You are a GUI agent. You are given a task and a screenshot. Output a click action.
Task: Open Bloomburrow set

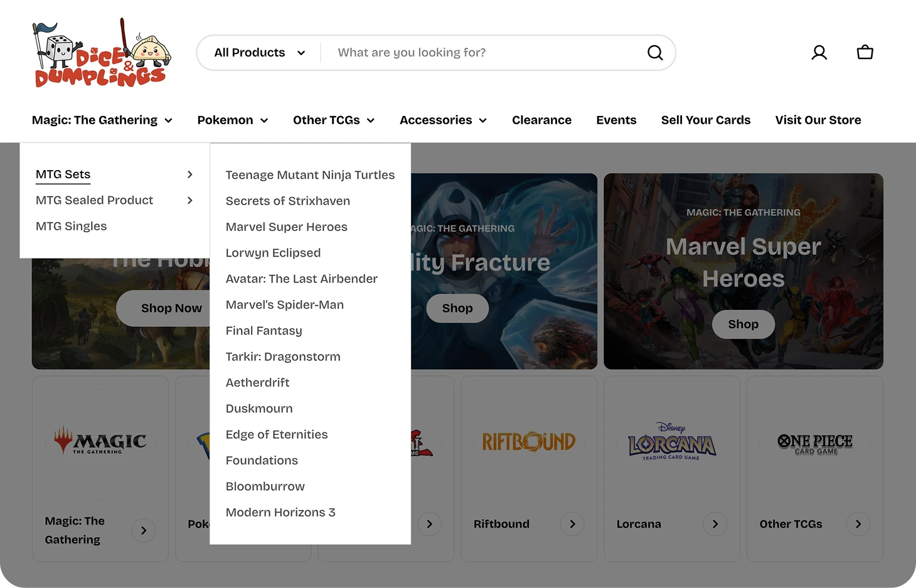265,486
